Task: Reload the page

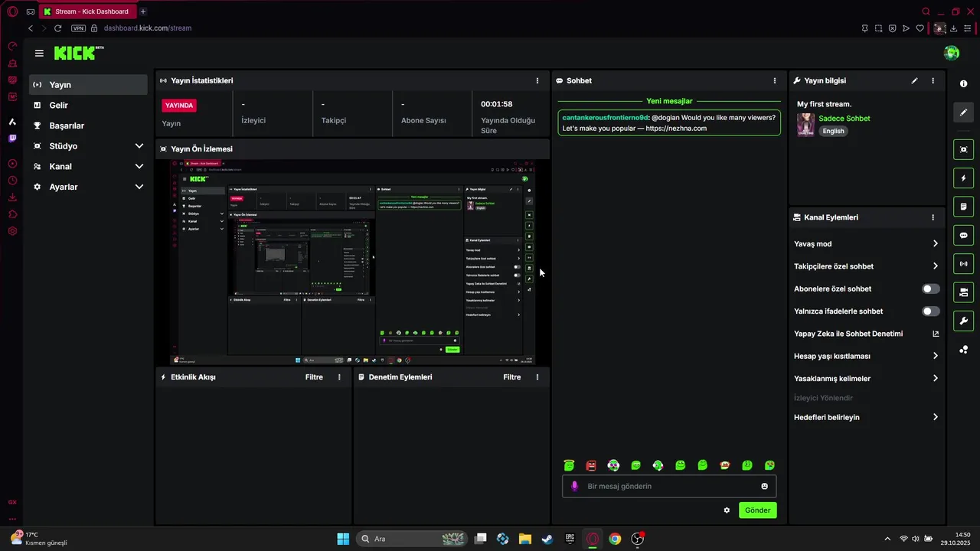Action: click(x=57, y=28)
